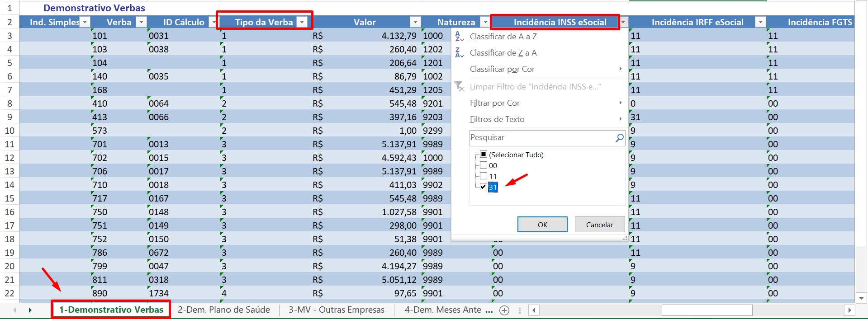The width and height of the screenshot is (868, 319).
Task: Select Valor cell 1.027,58
Action: pos(365,212)
